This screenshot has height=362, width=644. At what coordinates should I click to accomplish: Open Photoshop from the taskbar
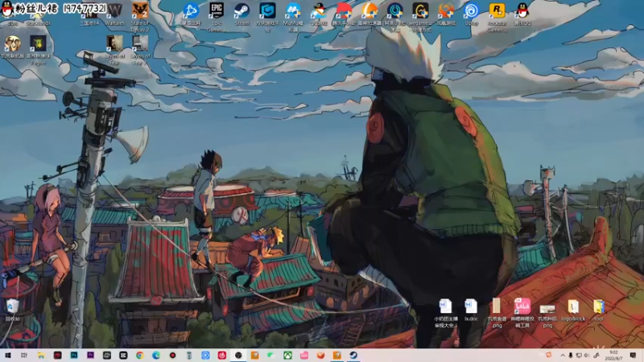(x=74, y=356)
